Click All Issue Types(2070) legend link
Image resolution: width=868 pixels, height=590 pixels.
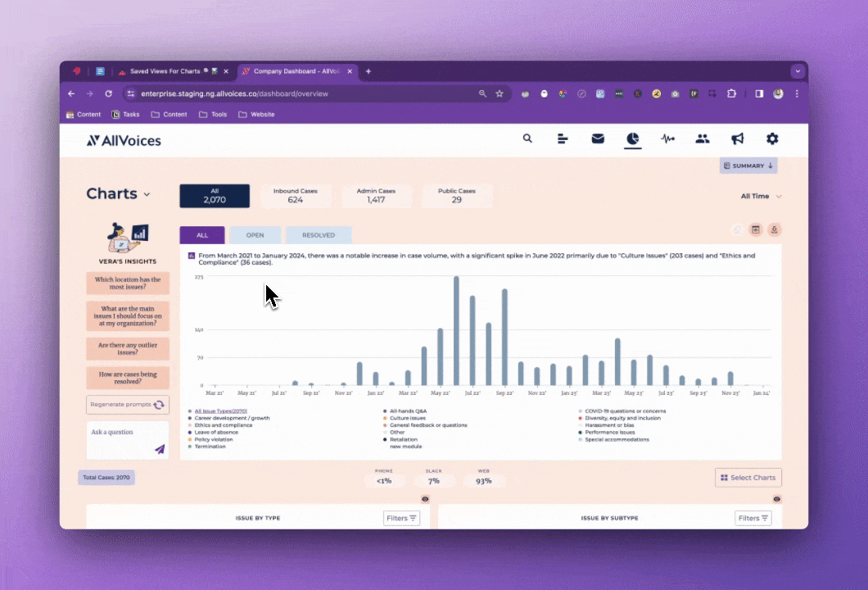click(x=221, y=411)
